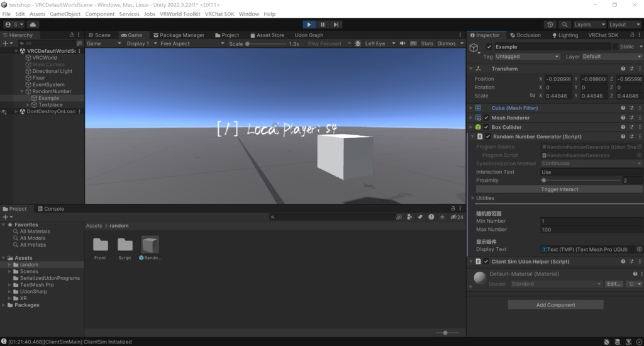This screenshot has width=644, height=346.
Task: Open the Layer Default dropdown
Action: [611, 57]
